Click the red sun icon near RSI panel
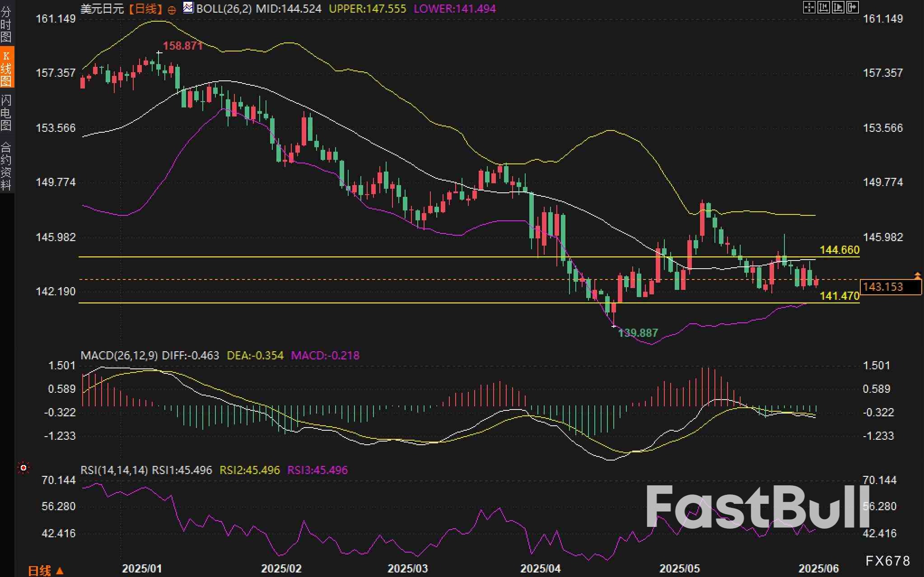This screenshot has width=924, height=577. click(x=23, y=468)
